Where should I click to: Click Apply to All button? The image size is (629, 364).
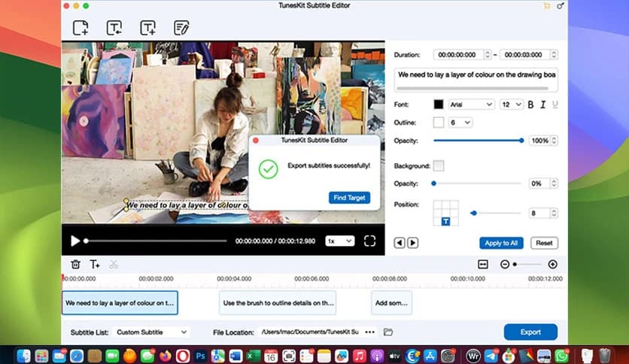coord(501,243)
